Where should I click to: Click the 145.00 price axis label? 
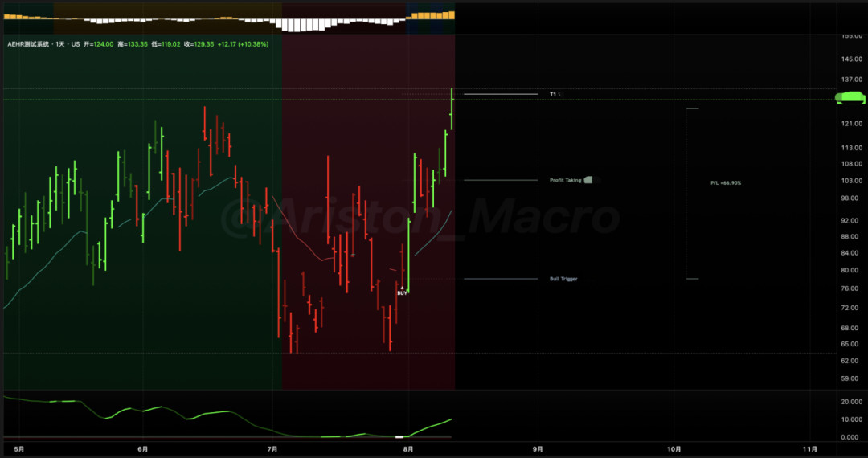[853, 59]
